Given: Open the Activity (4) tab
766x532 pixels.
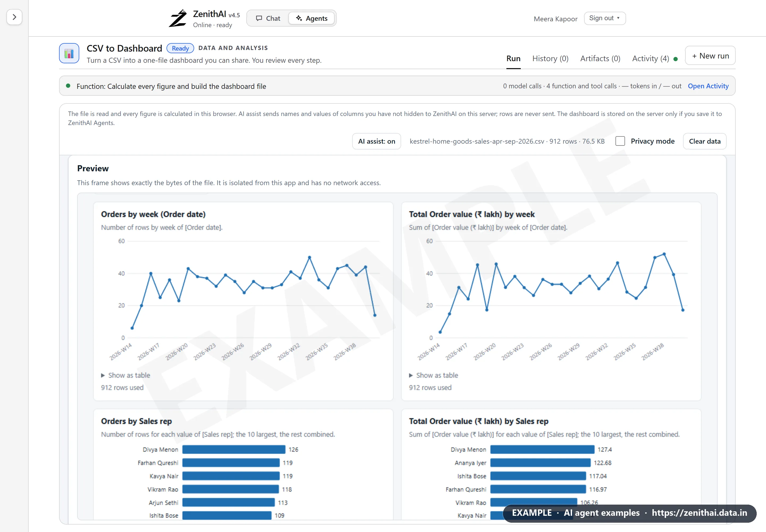Looking at the screenshot, I should [650, 59].
